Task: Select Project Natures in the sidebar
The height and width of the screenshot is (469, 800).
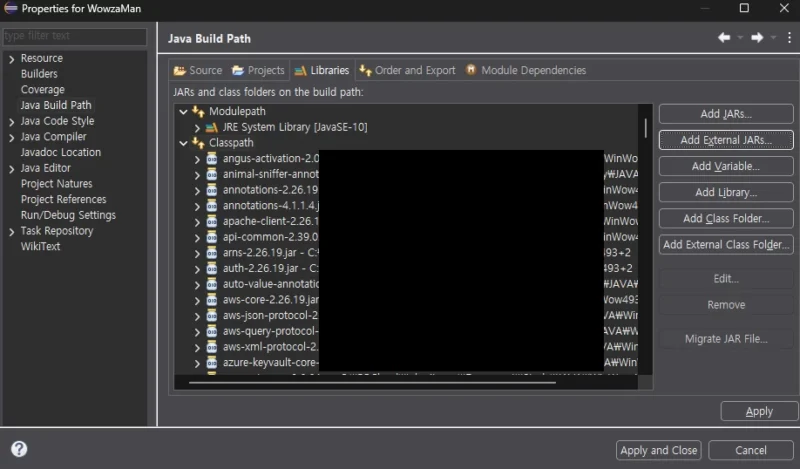Action: pos(57,184)
